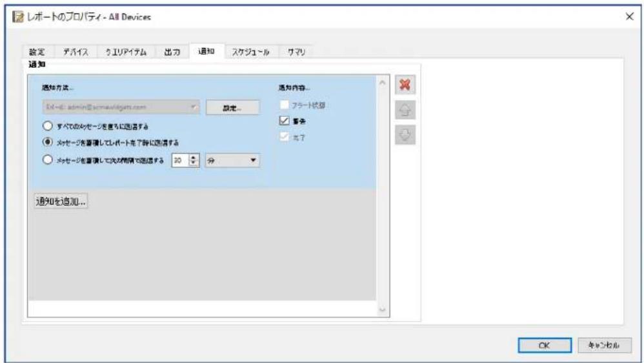644x363 pixels.
Task: Click the move notification down arrow icon
Action: pos(405,135)
